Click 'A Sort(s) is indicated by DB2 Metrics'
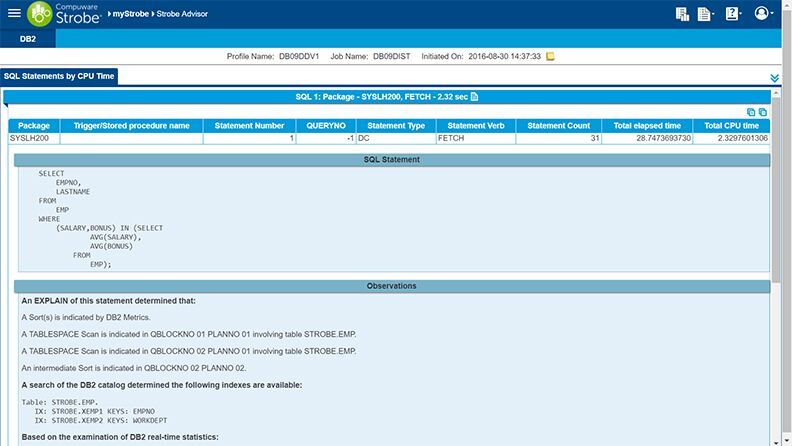Viewport: 792px width, 446px height. pyautogui.click(x=86, y=318)
